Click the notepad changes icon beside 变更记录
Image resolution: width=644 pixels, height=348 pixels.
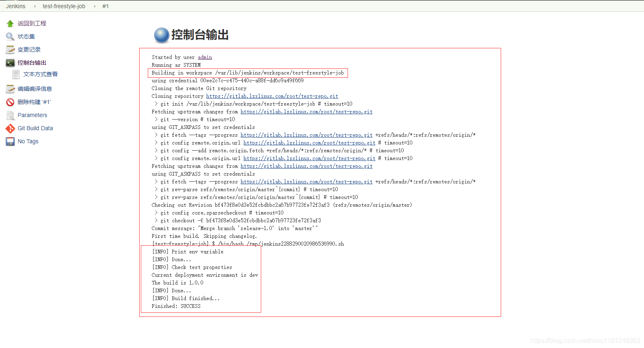click(10, 50)
